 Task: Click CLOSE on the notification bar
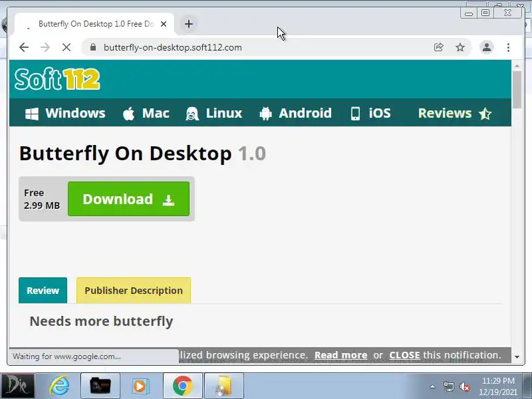(x=404, y=355)
